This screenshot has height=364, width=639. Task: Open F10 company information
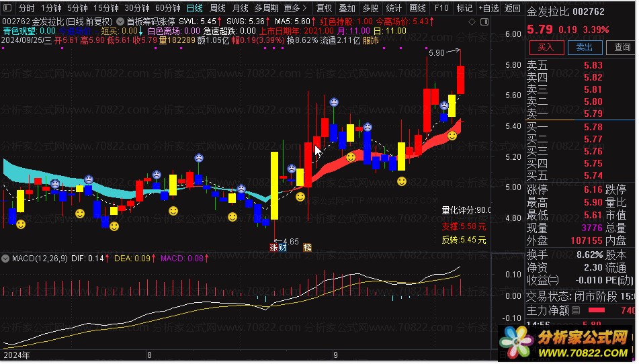click(x=441, y=8)
